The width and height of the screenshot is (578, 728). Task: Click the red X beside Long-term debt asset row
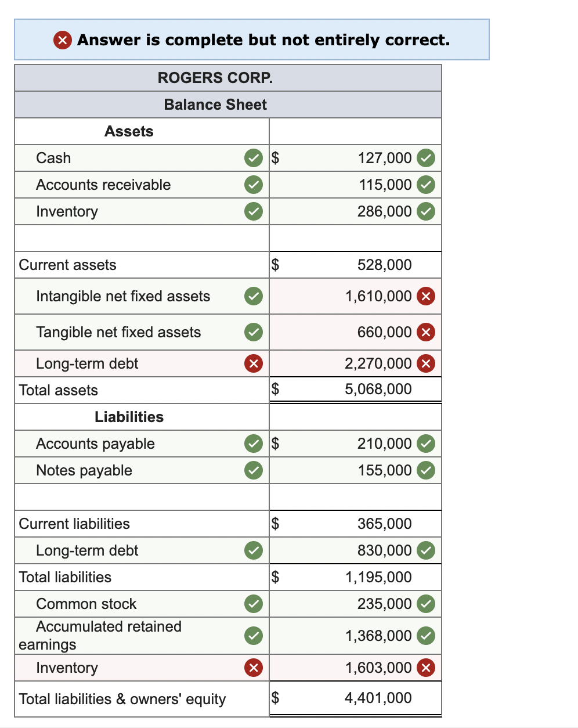(253, 363)
